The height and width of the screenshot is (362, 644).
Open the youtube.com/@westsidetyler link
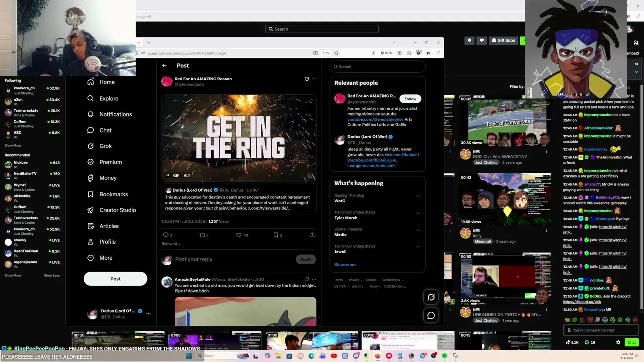[x=375, y=119]
